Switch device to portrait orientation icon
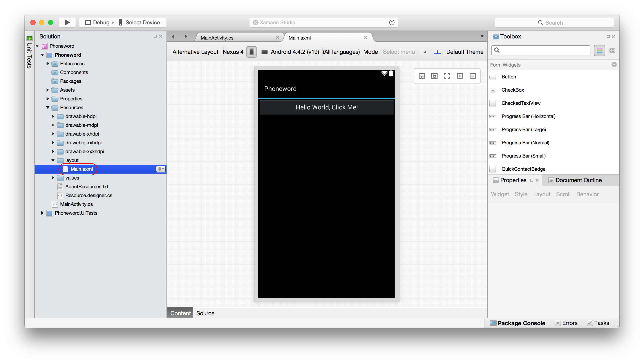 click(251, 52)
